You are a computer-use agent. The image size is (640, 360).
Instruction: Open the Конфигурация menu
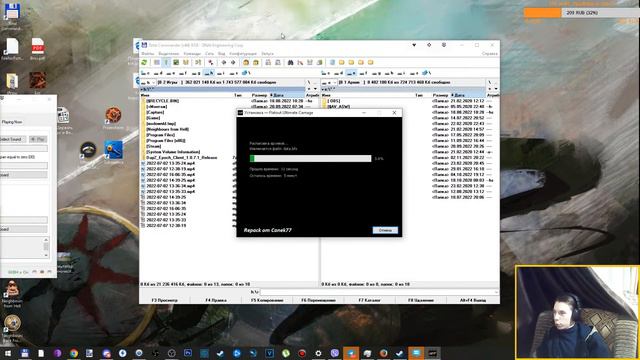click(x=243, y=53)
